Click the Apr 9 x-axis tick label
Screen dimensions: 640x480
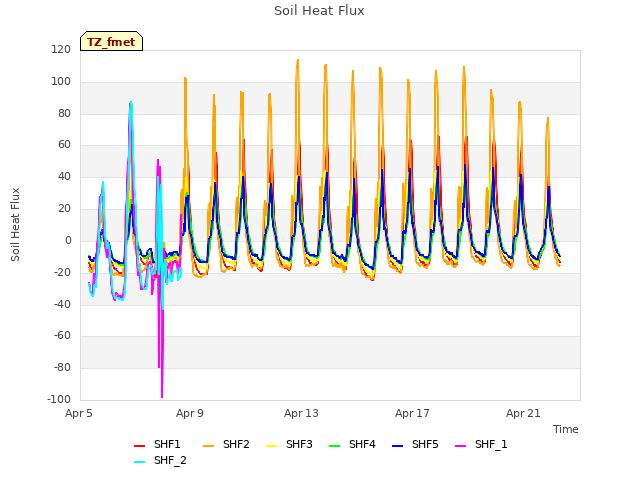pyautogui.click(x=190, y=413)
